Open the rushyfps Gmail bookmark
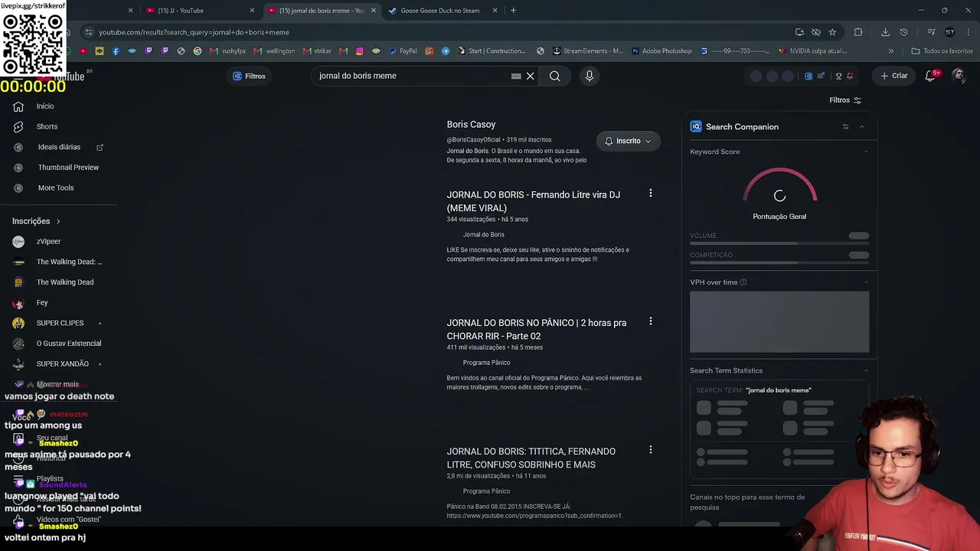This screenshot has width=980, height=551. point(227,51)
